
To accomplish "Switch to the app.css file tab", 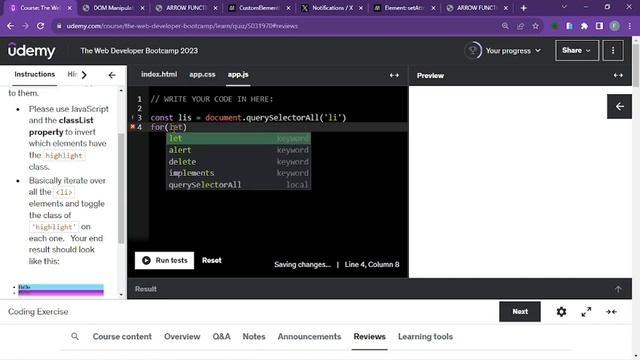I will [x=202, y=75].
